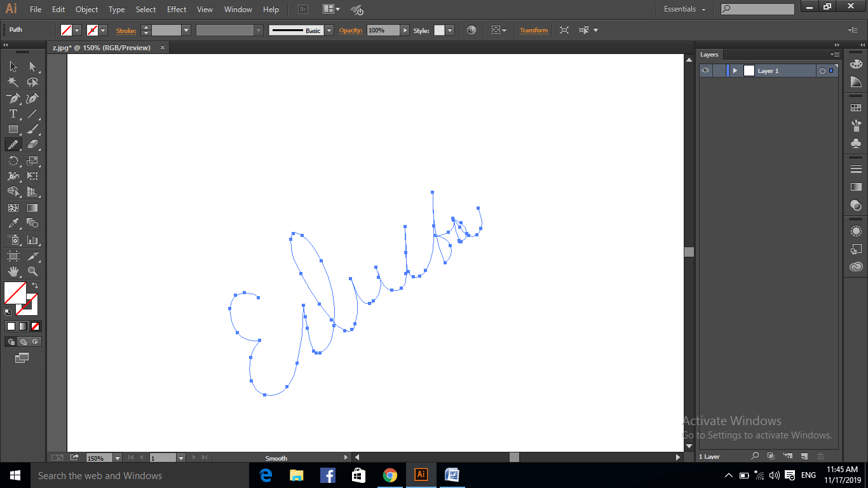Image resolution: width=868 pixels, height=488 pixels.
Task: Select the Pen tool
Action: pos(13,98)
